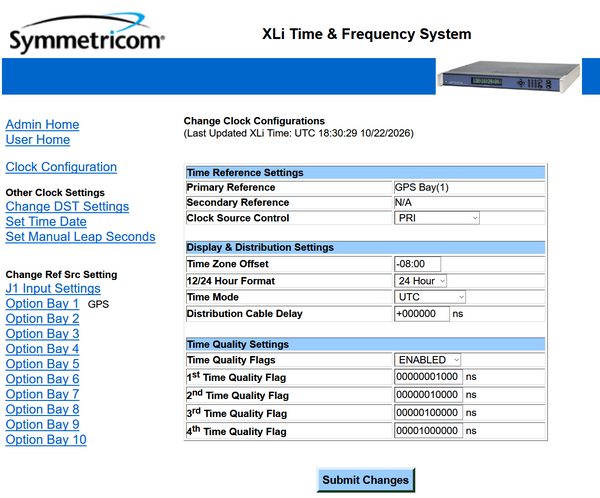Click the Time Zone Offset label
Image resolution: width=600 pixels, height=498 pixels.
[x=228, y=264]
